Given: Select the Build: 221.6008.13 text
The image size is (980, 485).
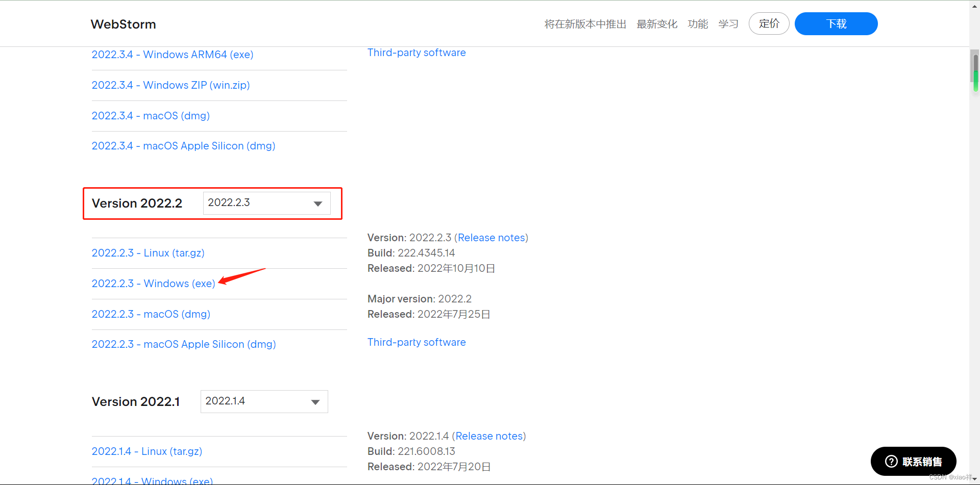Looking at the screenshot, I should 411,451.
